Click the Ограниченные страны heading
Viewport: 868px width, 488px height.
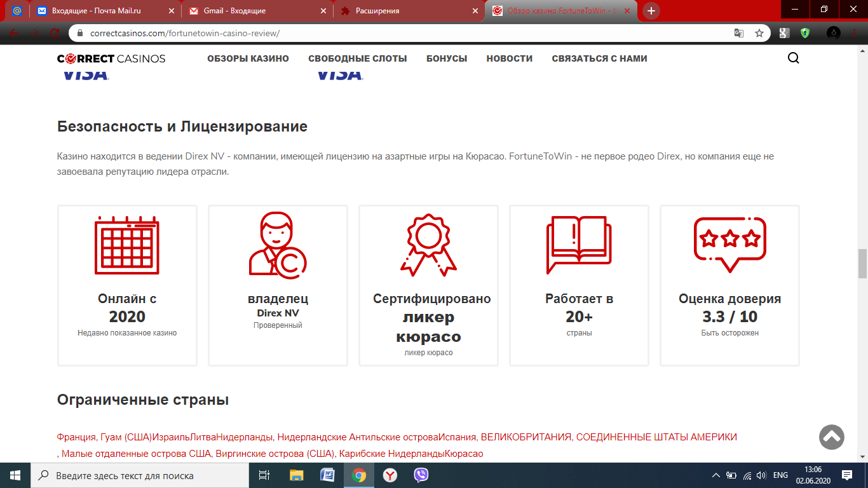coord(143,400)
